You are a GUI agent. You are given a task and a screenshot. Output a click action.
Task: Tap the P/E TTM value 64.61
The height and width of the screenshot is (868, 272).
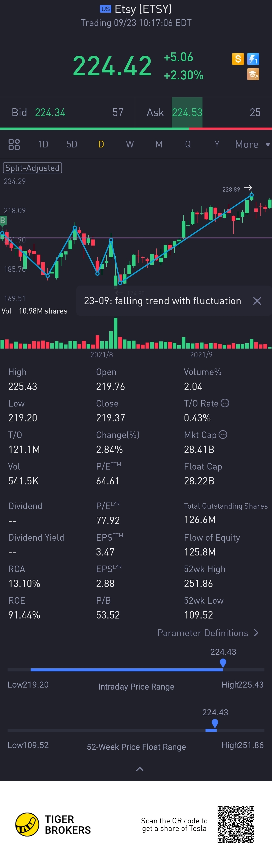point(108,481)
